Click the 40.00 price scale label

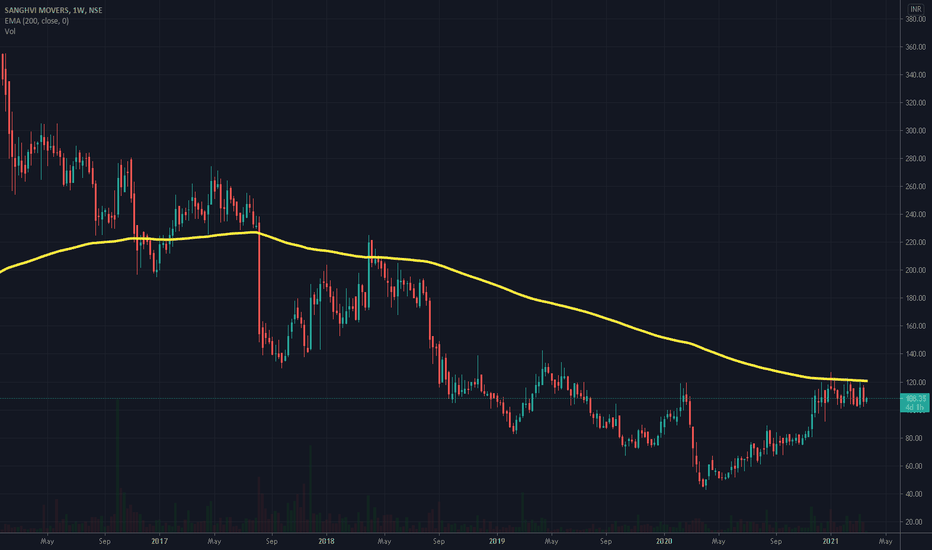[915, 494]
